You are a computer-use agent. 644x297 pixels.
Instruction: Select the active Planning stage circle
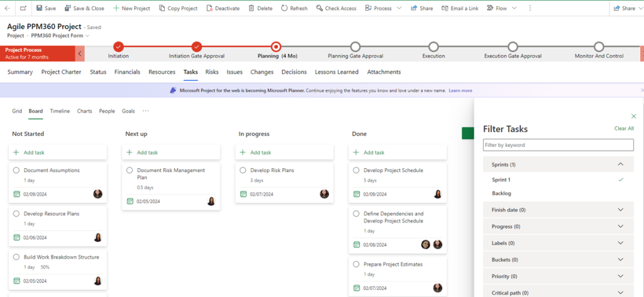(277, 46)
